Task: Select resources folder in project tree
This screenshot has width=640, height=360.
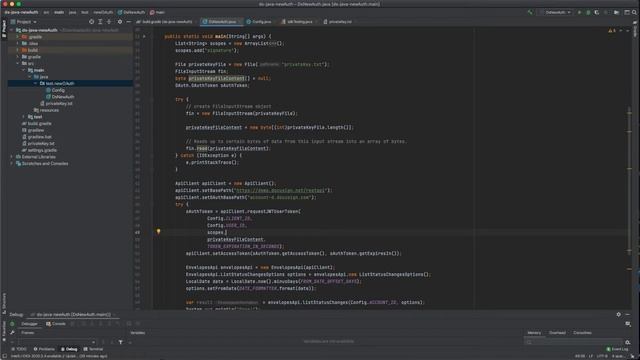Action: (46, 110)
